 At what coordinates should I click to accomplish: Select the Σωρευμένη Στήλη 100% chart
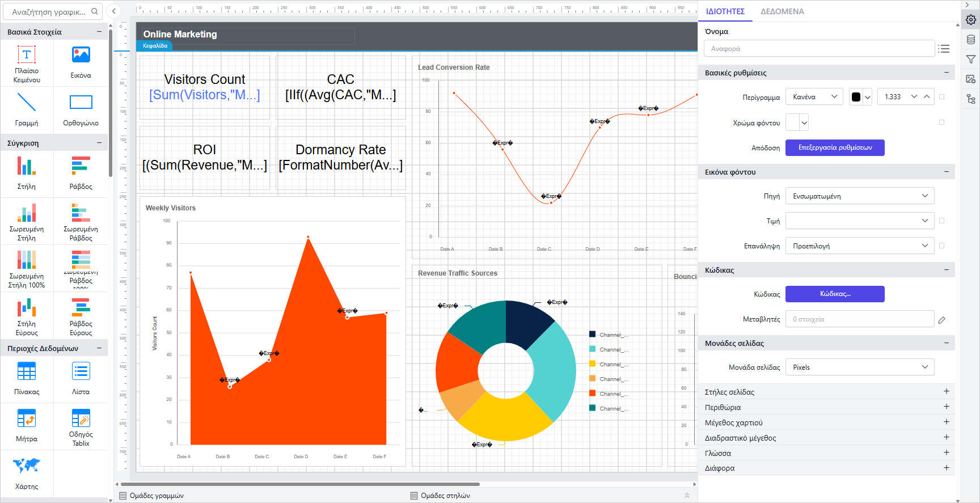(27, 268)
